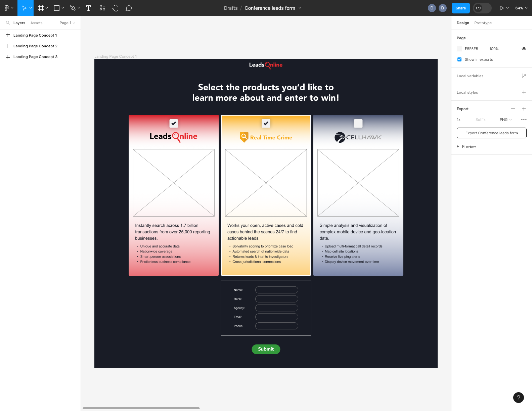Click the green Submit button
This screenshot has height=411, width=532.
click(x=266, y=349)
